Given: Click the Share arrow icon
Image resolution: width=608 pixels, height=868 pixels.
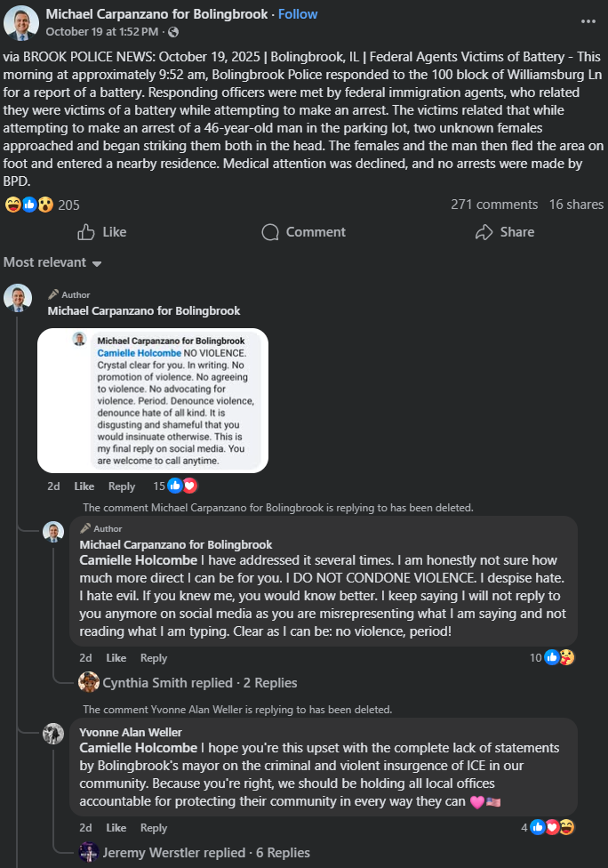Looking at the screenshot, I should pos(484,232).
